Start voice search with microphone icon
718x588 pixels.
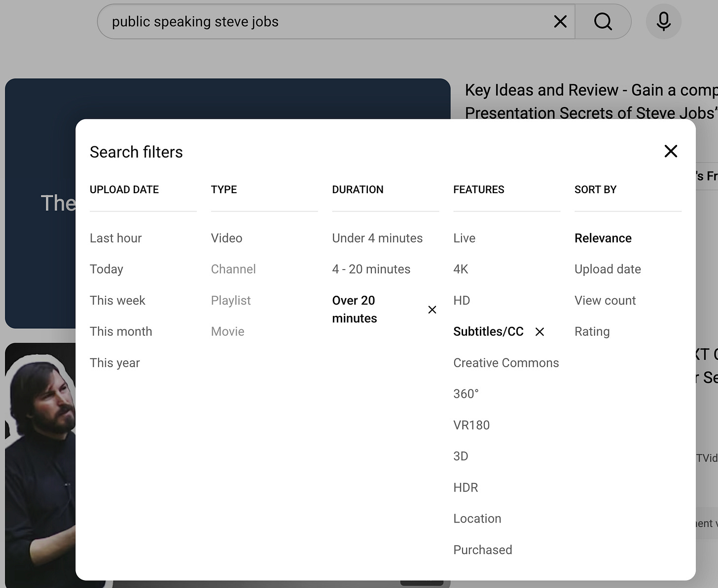(x=664, y=22)
